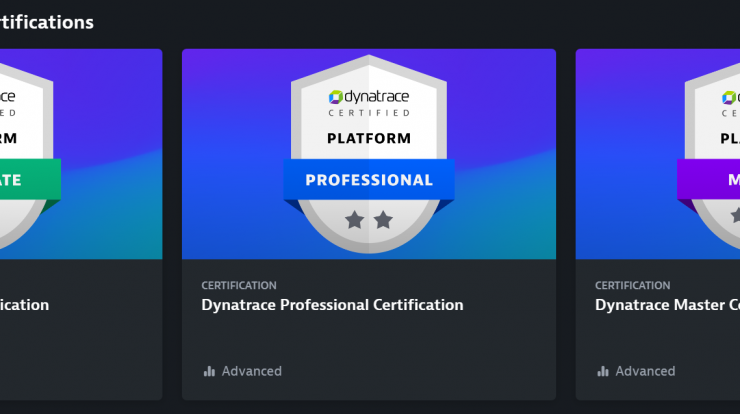Click the level bars icon on Professional card
This screenshot has width=740, height=414.
(x=209, y=372)
